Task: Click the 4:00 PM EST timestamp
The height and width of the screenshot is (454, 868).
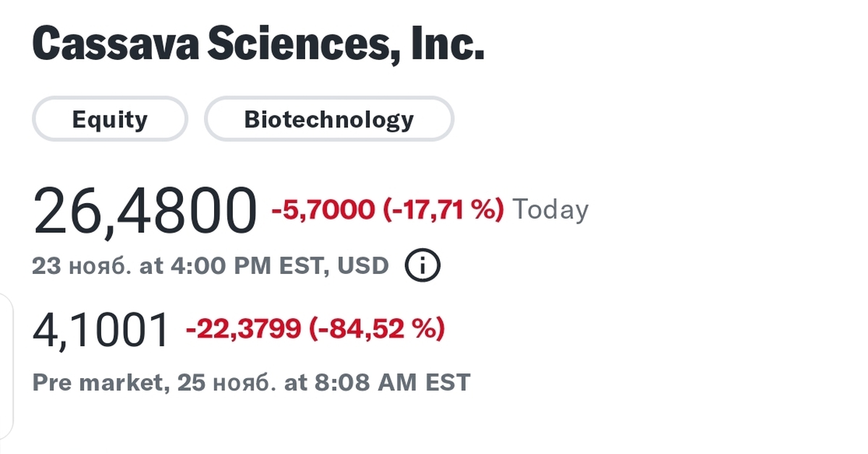Action: 242,266
